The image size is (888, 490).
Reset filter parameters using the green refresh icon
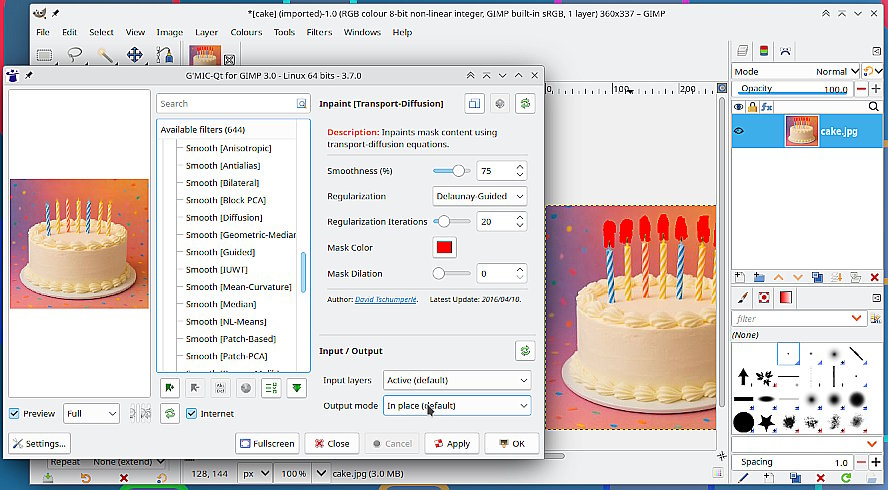pos(525,103)
